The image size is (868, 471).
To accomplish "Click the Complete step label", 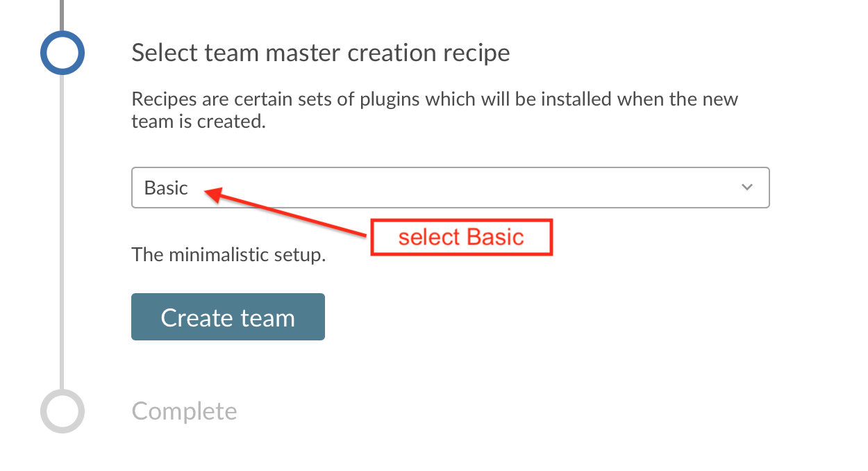I will [x=184, y=411].
